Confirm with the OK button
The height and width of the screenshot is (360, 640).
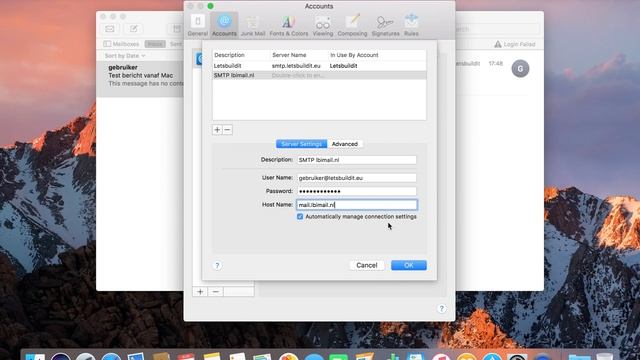point(409,265)
